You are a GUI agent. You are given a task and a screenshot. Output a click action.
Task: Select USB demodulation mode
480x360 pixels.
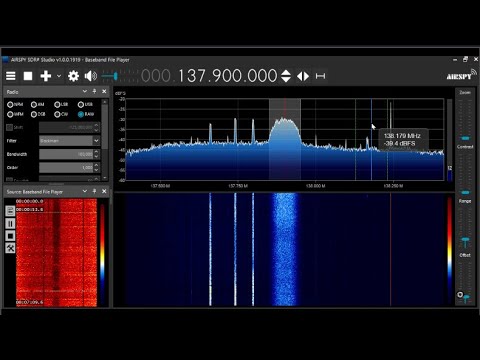click(85, 105)
